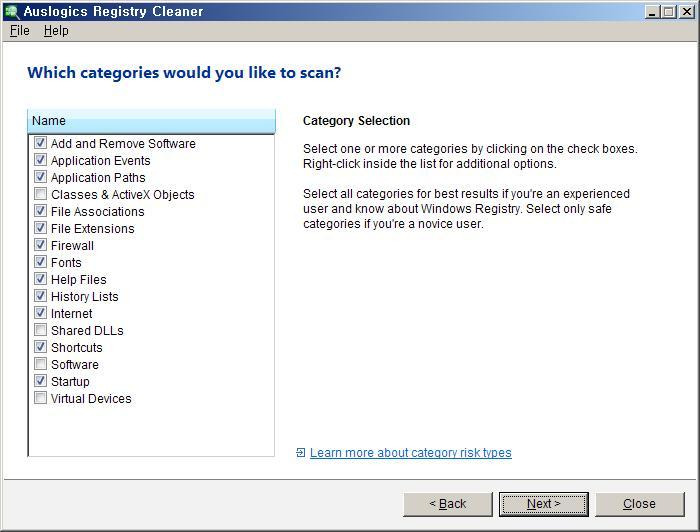The height and width of the screenshot is (532, 700).
Task: Uncheck the Shortcuts checkbox
Action: click(x=40, y=347)
